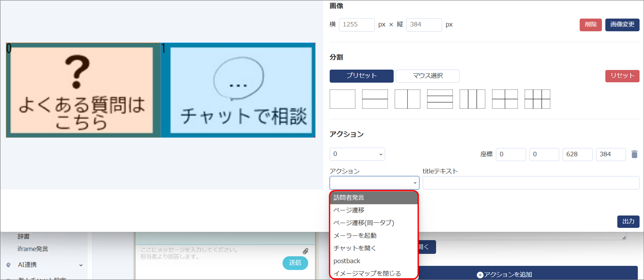Viewport: 644px width, 280px height.
Task: Select the two-row horizontal split preset
Action: coord(375,99)
